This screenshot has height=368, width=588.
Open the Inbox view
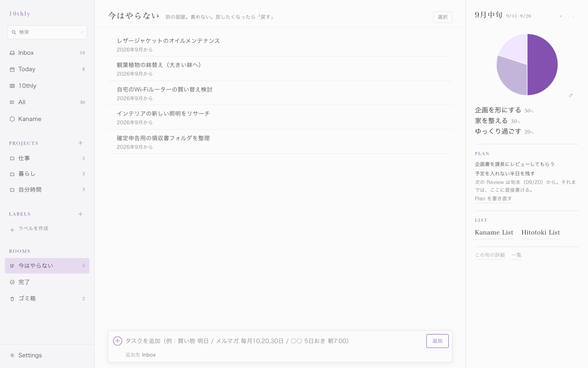coord(47,53)
